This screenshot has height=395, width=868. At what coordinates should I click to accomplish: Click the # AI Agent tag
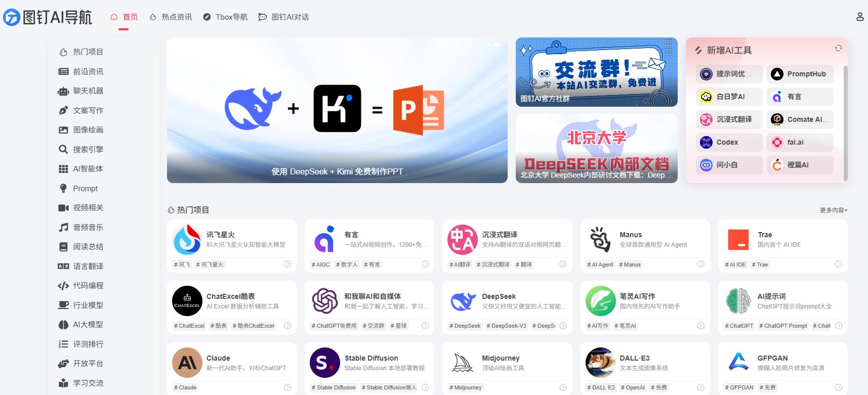coord(600,265)
